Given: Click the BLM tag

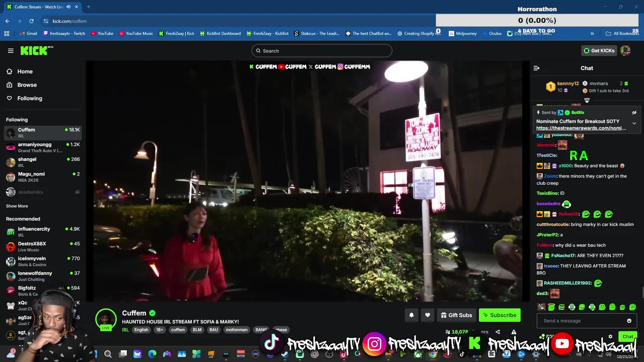Looking at the screenshot, I should point(197,330).
